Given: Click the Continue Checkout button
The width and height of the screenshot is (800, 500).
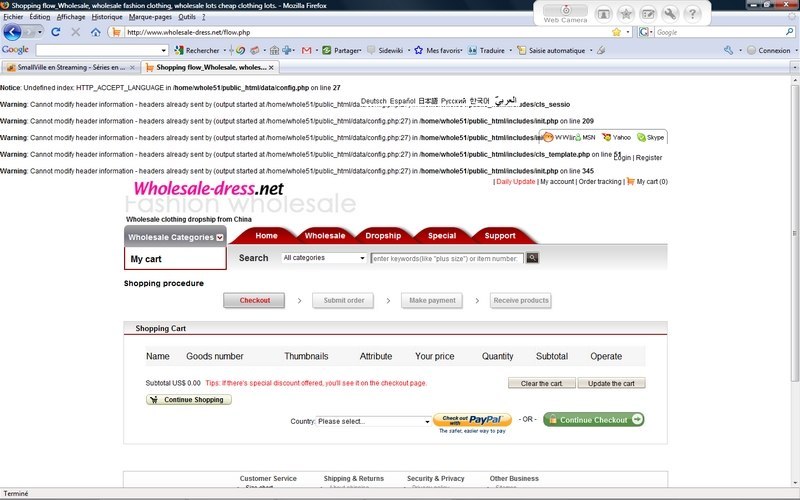Looking at the screenshot, I should click(x=593, y=420).
